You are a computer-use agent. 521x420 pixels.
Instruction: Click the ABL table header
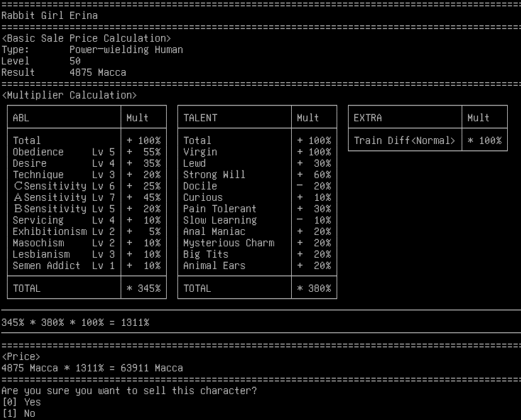coord(21,118)
